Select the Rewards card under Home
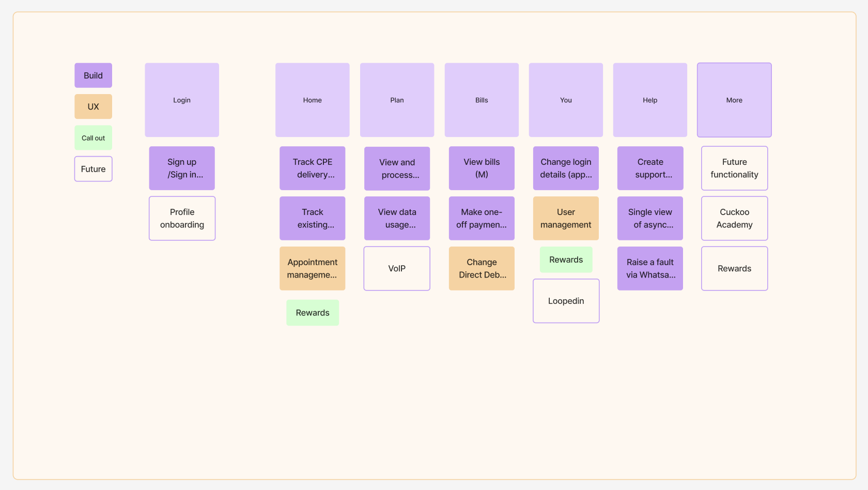This screenshot has width=868, height=490. point(313,313)
